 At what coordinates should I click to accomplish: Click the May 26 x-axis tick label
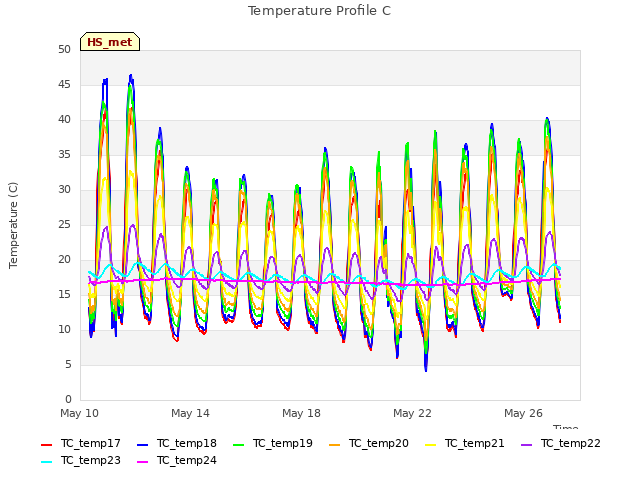coord(523,413)
